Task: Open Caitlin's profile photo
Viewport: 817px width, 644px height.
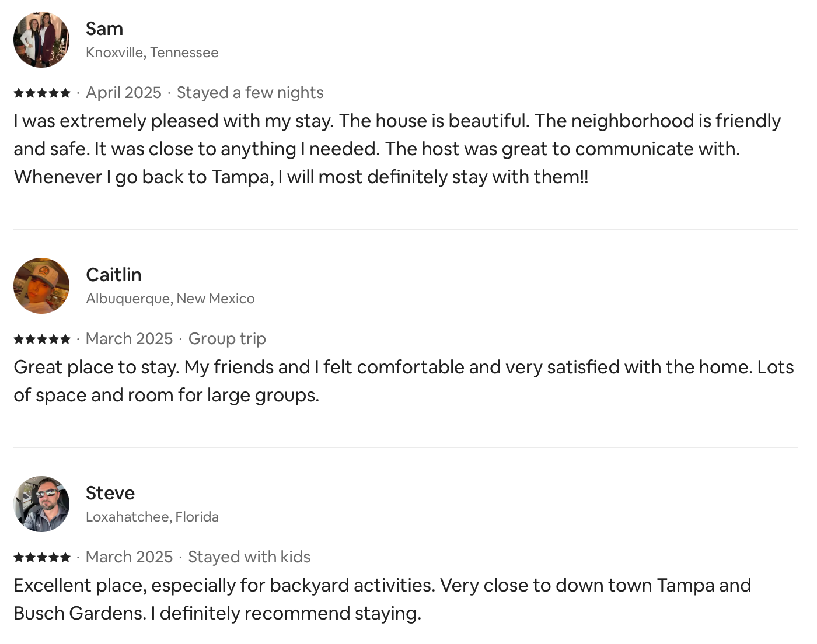Action: (41, 286)
